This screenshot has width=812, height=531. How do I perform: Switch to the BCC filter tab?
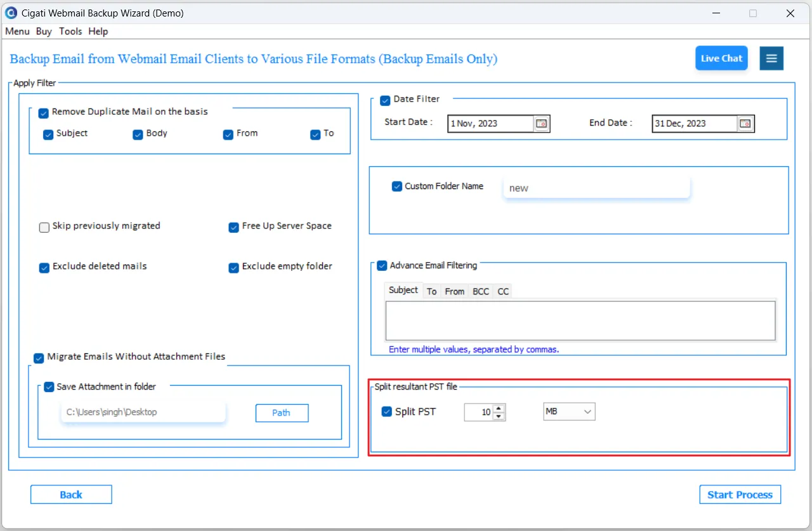pos(481,291)
